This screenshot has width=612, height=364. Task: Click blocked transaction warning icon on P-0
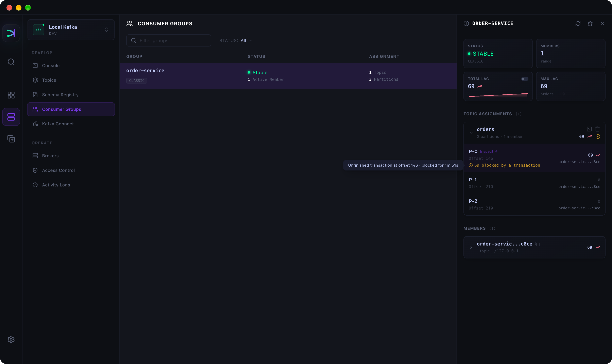(x=471, y=165)
